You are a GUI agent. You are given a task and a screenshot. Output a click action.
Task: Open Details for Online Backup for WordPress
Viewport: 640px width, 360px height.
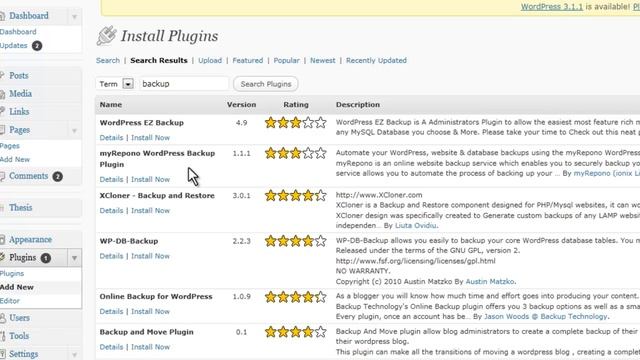[x=111, y=311]
